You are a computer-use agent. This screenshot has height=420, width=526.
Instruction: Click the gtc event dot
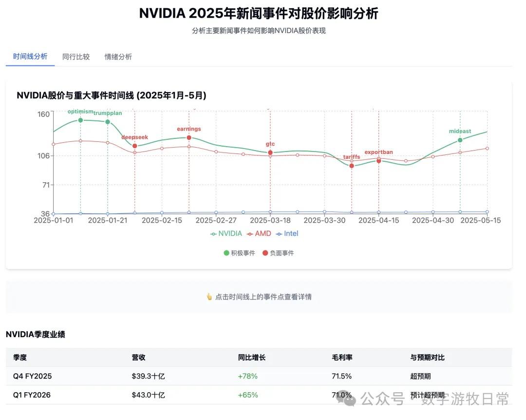270,153
